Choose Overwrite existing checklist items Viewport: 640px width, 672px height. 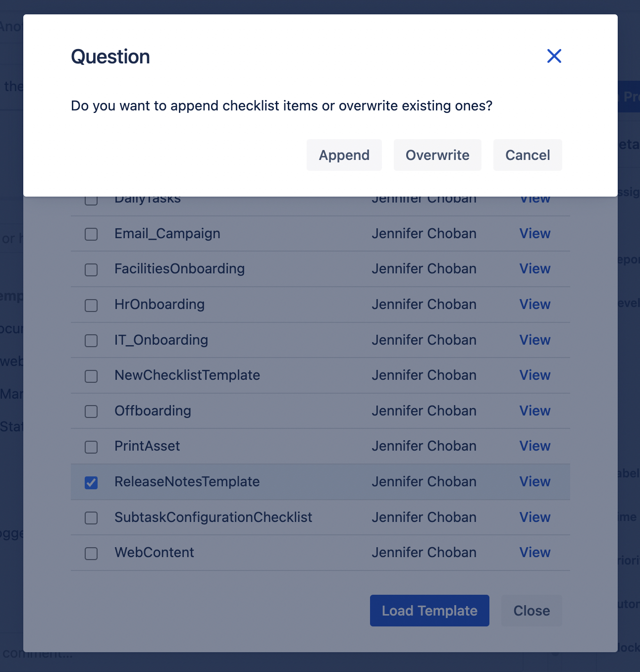click(x=437, y=155)
